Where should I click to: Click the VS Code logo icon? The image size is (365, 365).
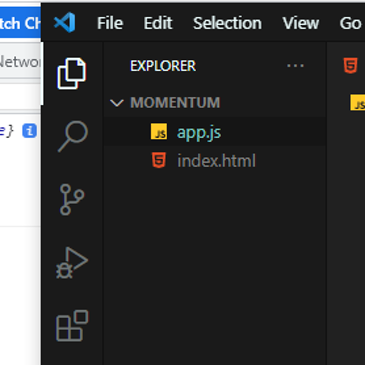[64, 22]
